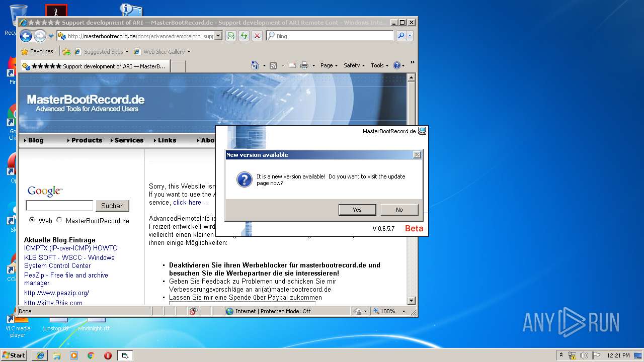The height and width of the screenshot is (362, 644).
Task: Open KLS SOFT - WSCC link
Action: tap(69, 261)
